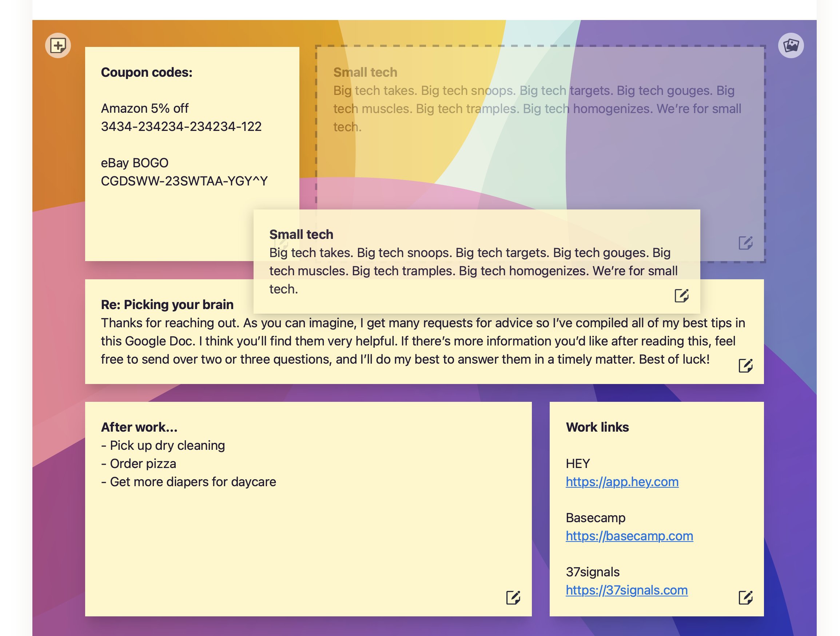Open the app.hey.com link
This screenshot has height=636, width=840.
622,481
